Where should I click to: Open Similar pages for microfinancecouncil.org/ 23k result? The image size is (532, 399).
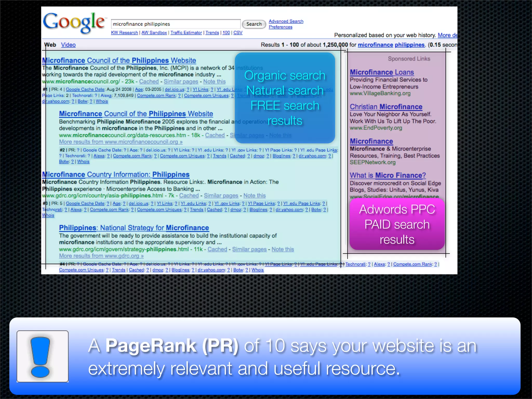(181, 82)
